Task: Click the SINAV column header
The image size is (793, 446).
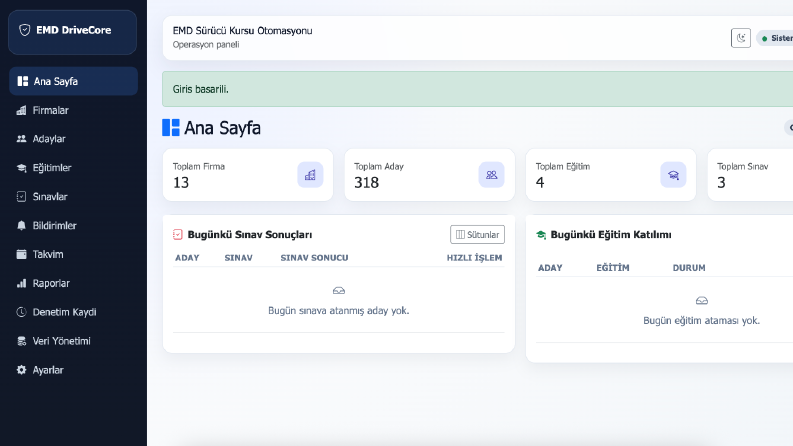Action: [x=239, y=258]
